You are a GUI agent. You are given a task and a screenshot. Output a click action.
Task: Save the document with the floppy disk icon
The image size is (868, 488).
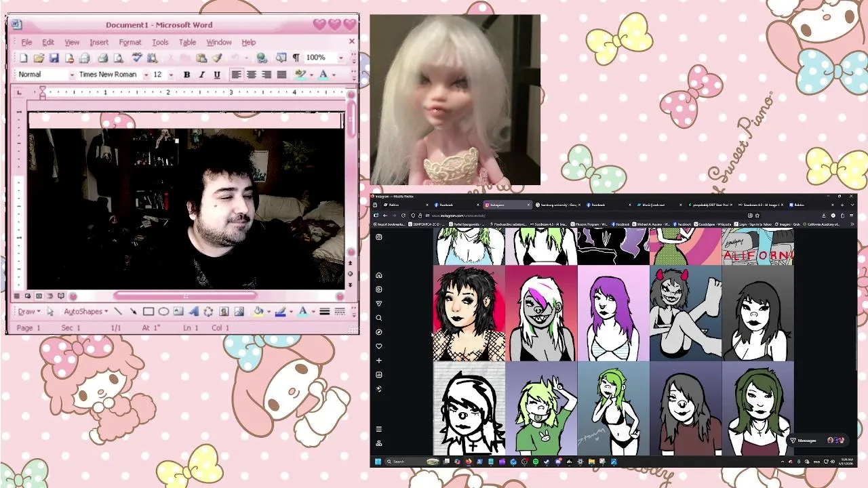54,58
